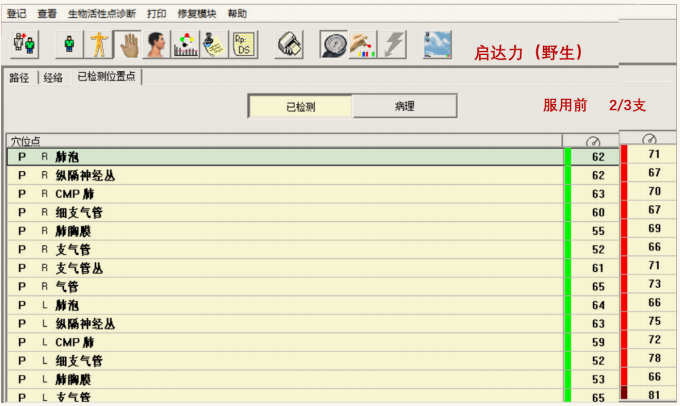Click the full body figure icon
Screen dimensions: 680x406
(x=99, y=44)
